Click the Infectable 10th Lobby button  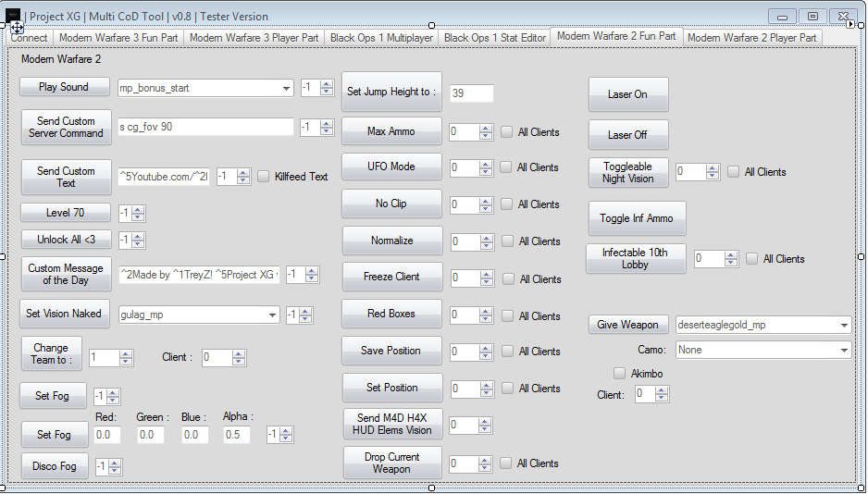click(x=636, y=258)
